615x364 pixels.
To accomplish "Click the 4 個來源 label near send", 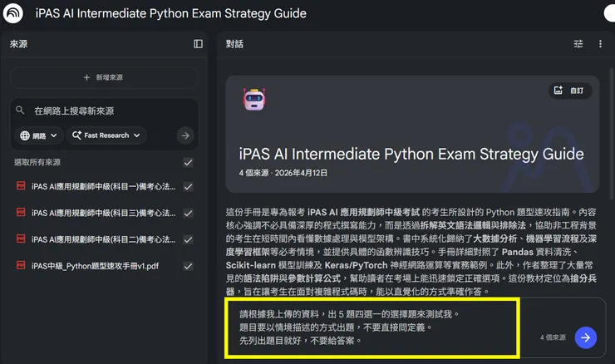I will [x=553, y=337].
